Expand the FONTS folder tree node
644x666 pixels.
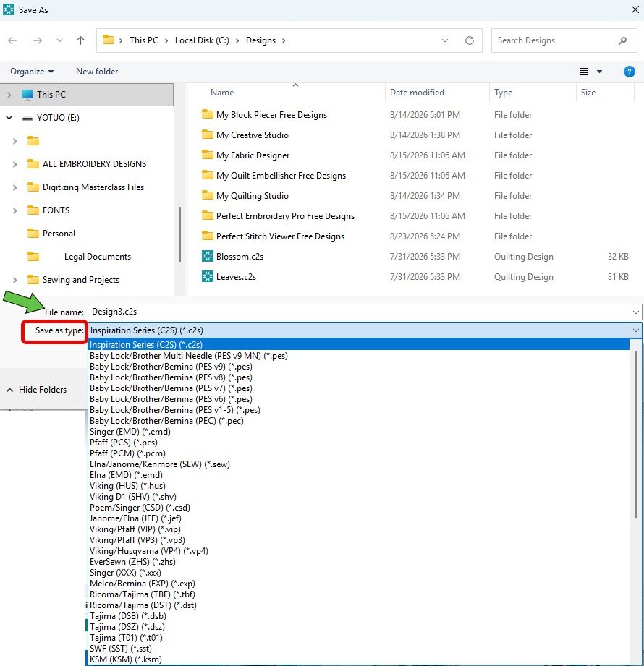(15, 210)
